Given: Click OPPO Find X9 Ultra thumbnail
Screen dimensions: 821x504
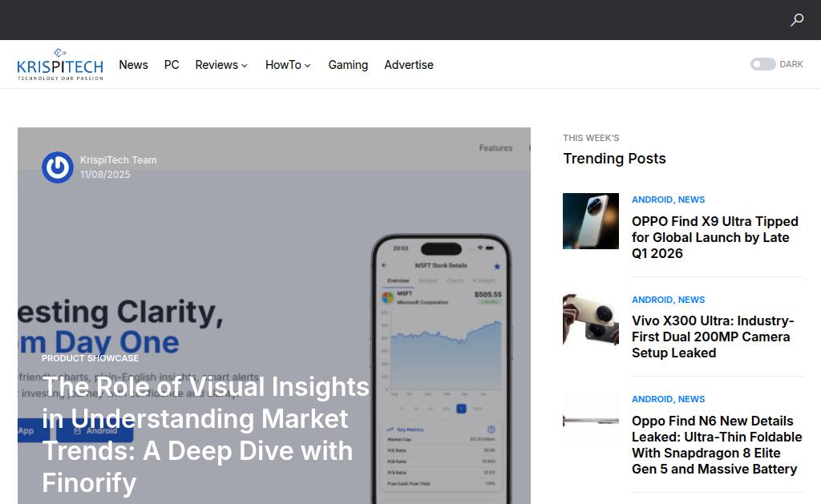Looking at the screenshot, I should pyautogui.click(x=591, y=221).
